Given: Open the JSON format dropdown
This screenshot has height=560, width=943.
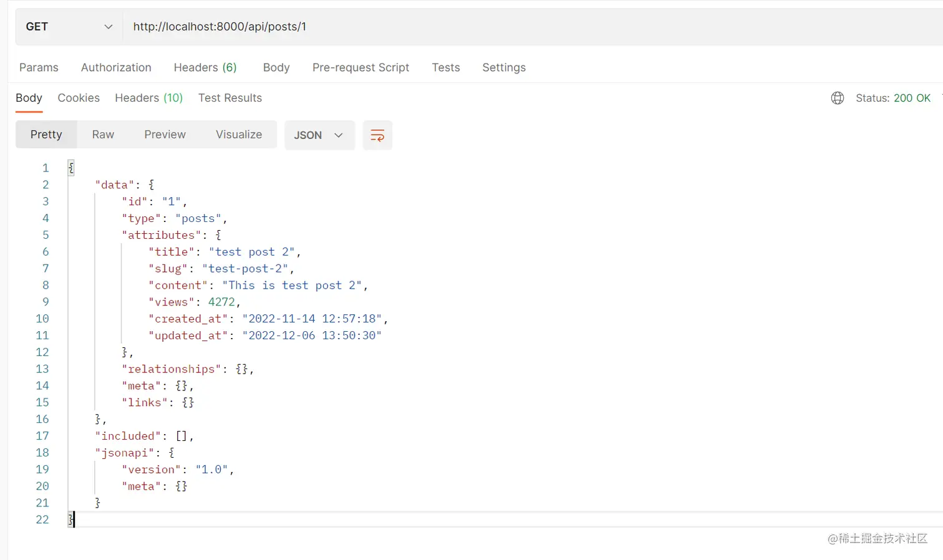Looking at the screenshot, I should [x=319, y=135].
